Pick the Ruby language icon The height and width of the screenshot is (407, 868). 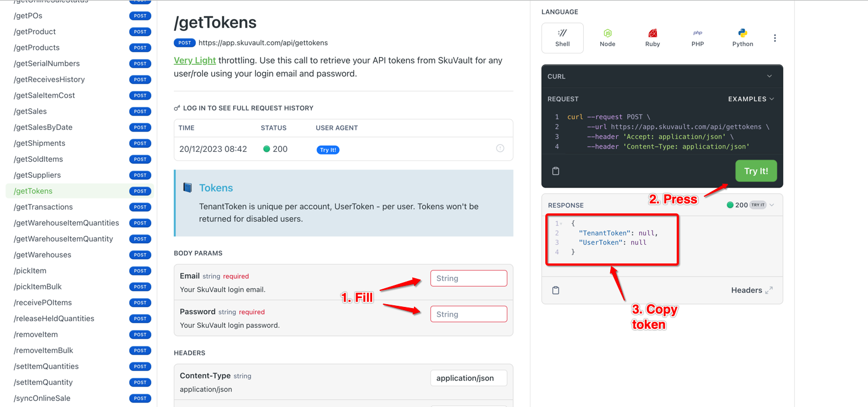(x=652, y=34)
